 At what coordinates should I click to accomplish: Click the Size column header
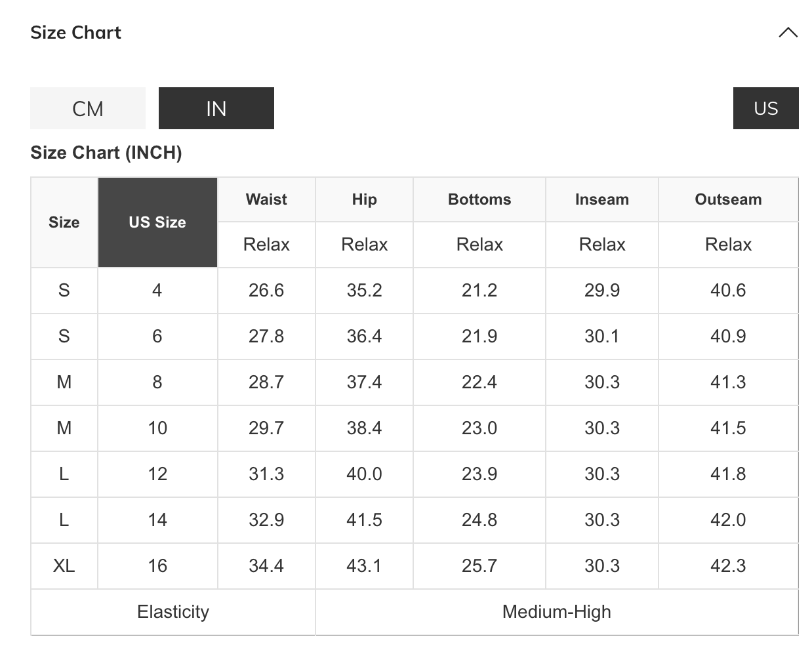(x=64, y=222)
